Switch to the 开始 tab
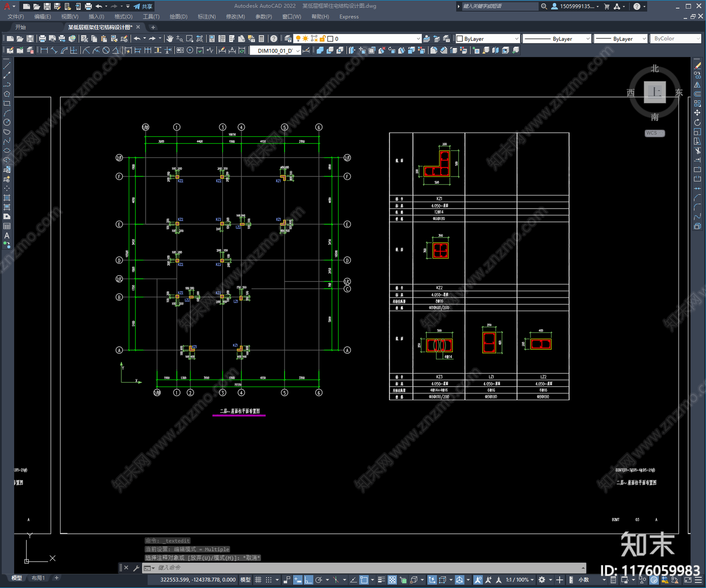The width and height of the screenshot is (706, 588). [x=21, y=27]
